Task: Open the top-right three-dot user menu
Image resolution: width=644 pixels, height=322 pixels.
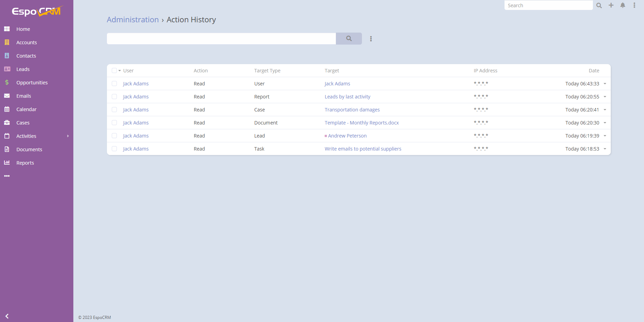Action: click(x=634, y=5)
